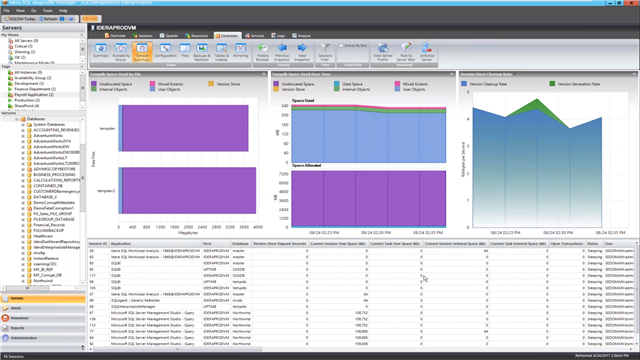Toggle the Sessions Filter funnel

coord(325,52)
